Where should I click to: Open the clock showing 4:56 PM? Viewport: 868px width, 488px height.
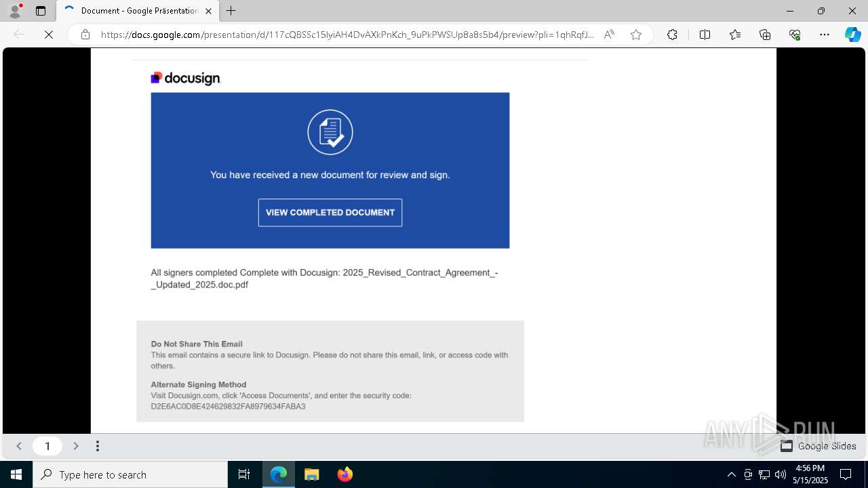(811, 474)
